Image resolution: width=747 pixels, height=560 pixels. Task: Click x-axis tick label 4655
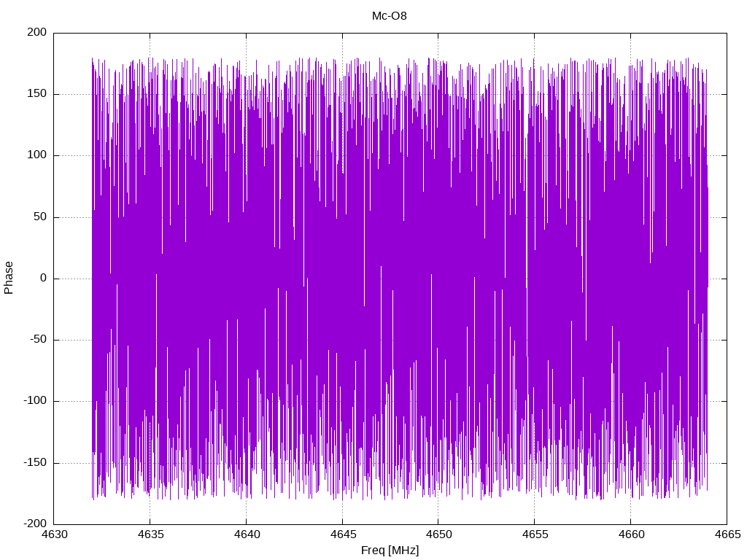[535, 534]
